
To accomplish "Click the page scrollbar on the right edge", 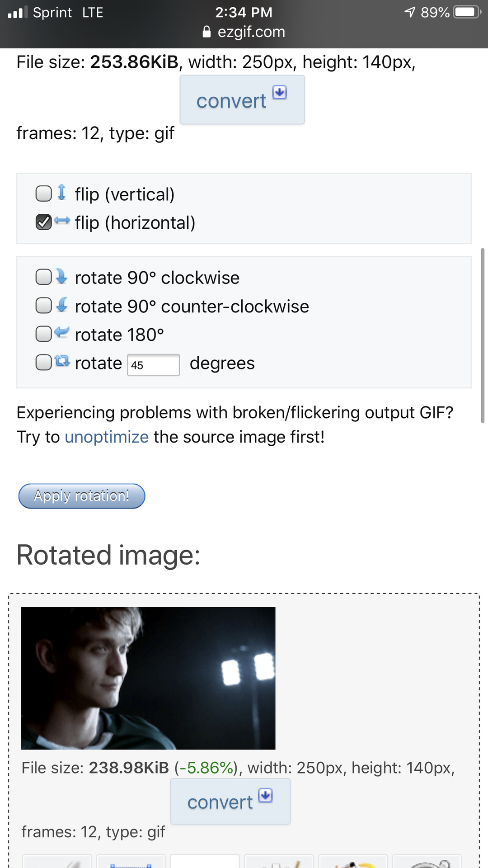I will [x=482, y=335].
